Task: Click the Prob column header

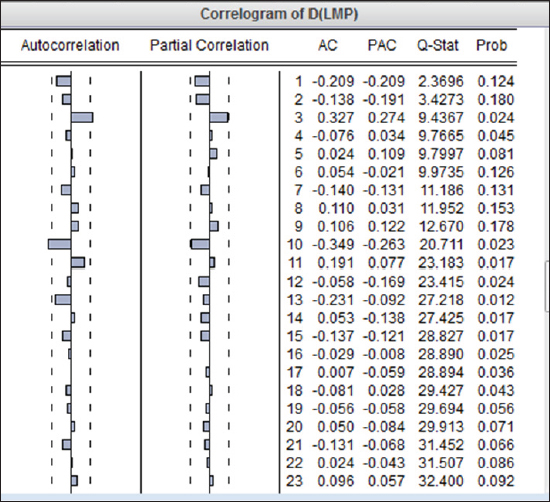Action: click(492, 46)
